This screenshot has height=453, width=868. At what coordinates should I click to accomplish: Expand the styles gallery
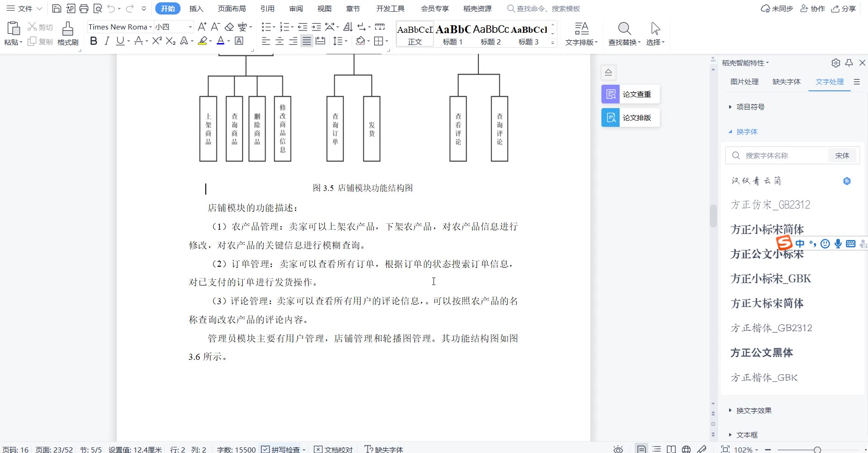[553, 43]
